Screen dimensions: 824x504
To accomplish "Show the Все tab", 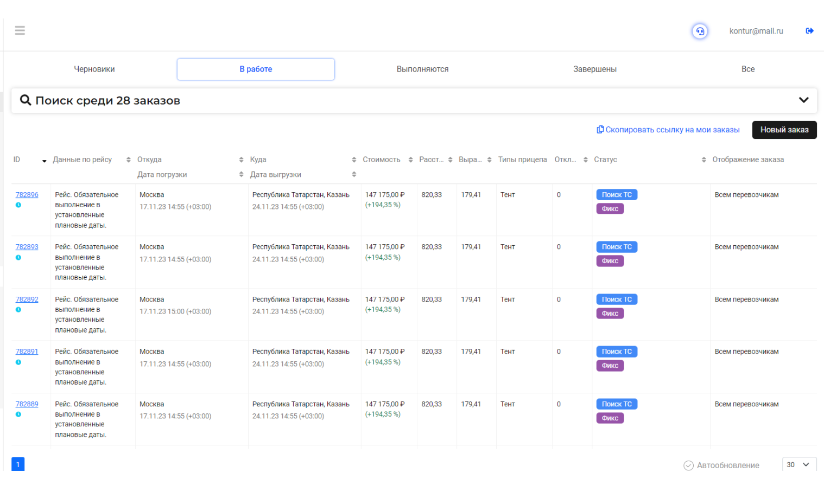I will (x=748, y=69).
